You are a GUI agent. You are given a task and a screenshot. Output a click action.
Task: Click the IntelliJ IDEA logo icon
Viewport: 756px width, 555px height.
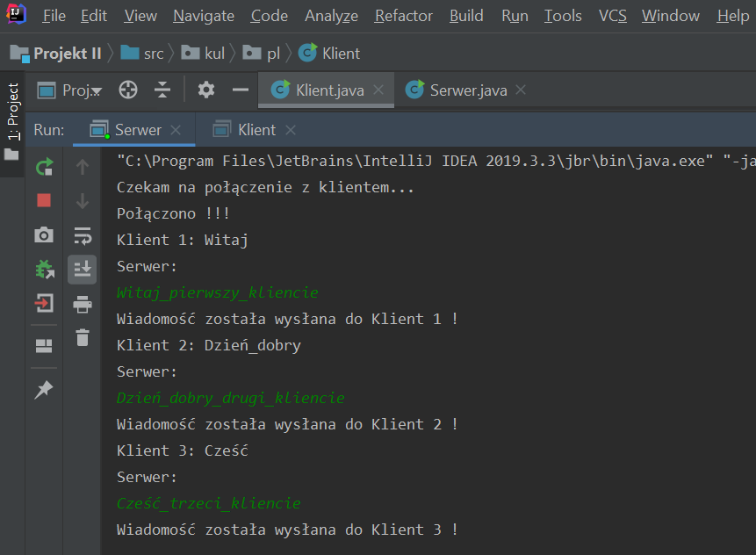16,14
